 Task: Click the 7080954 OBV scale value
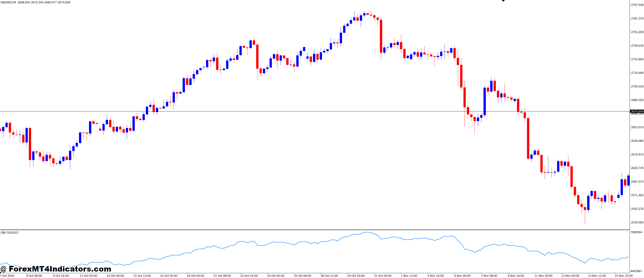click(x=636, y=232)
